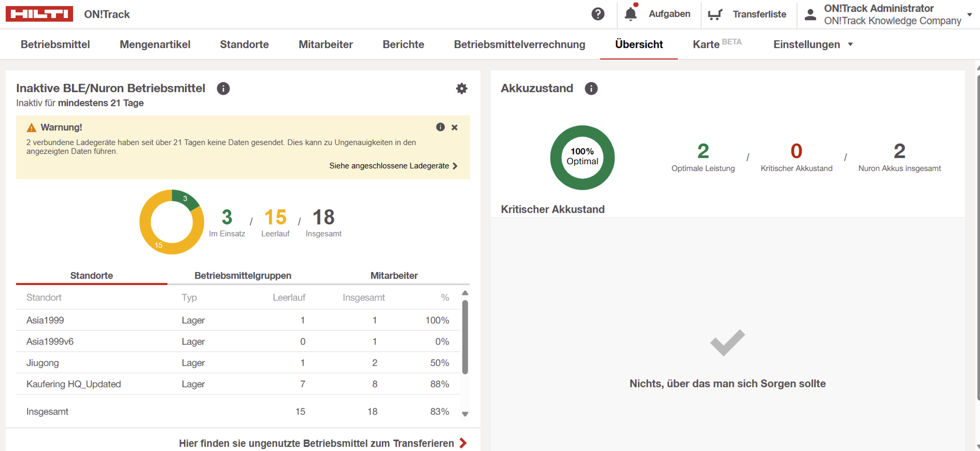Navigate to Betriebsmittelverrechnung
Image resolution: width=980 pixels, height=451 pixels.
pos(520,44)
